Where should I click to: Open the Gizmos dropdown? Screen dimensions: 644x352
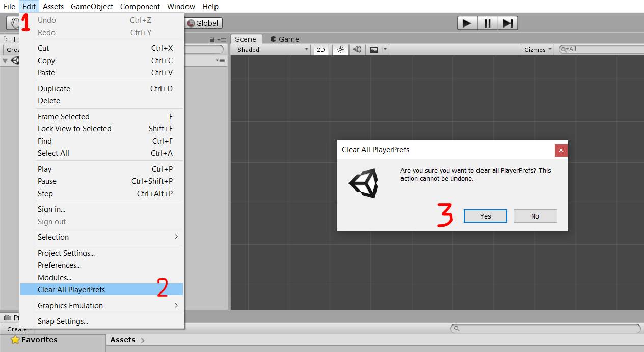(538, 49)
